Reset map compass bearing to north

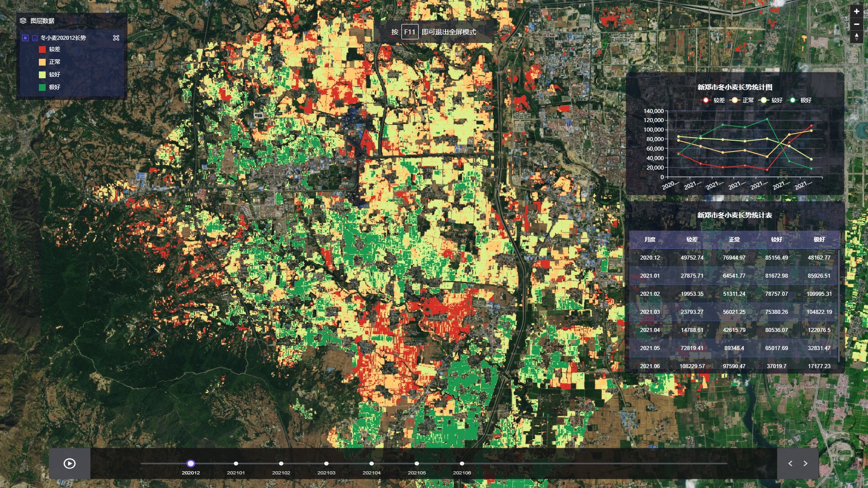(856, 37)
